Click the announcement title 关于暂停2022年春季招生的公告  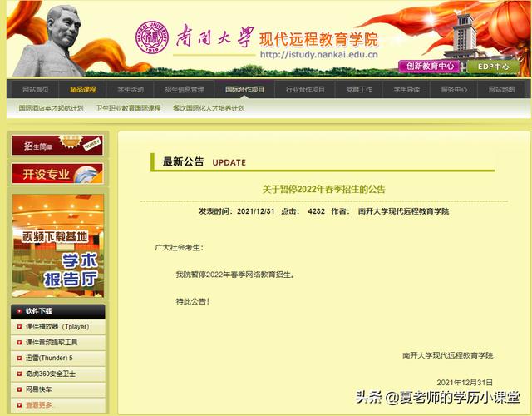click(323, 189)
